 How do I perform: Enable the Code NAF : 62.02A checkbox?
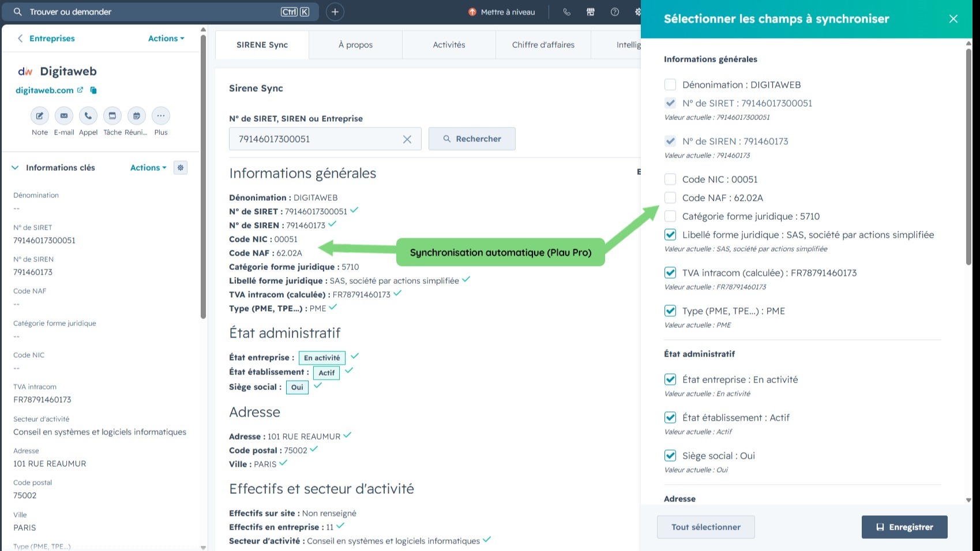pos(670,198)
